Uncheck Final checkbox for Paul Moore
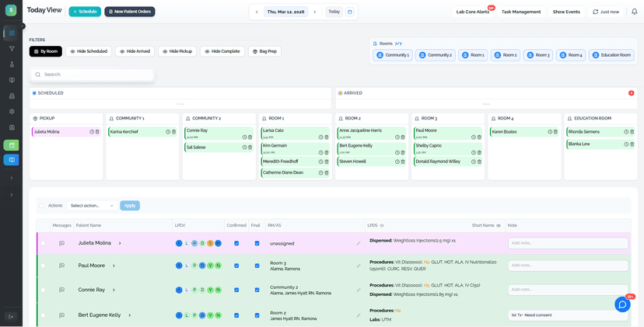 click(257, 266)
